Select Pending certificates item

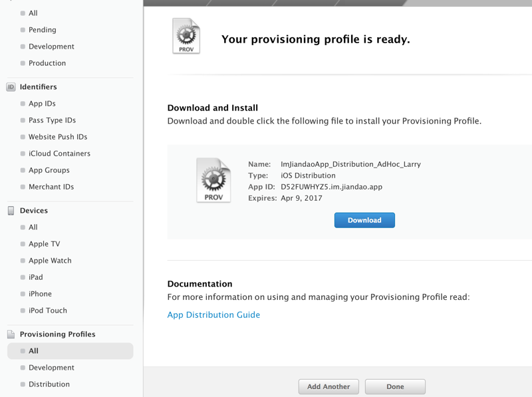[43, 30]
